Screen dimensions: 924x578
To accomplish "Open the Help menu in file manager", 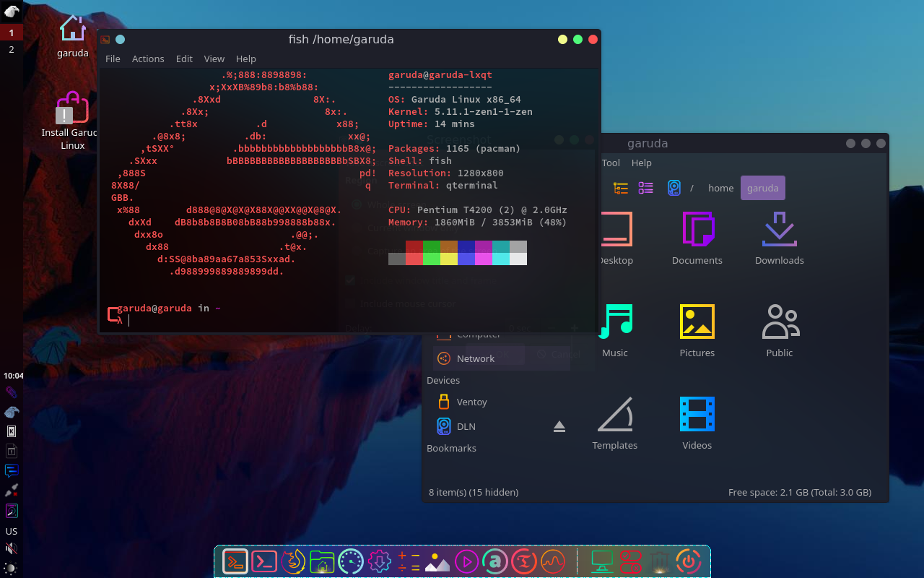I will click(x=641, y=163).
